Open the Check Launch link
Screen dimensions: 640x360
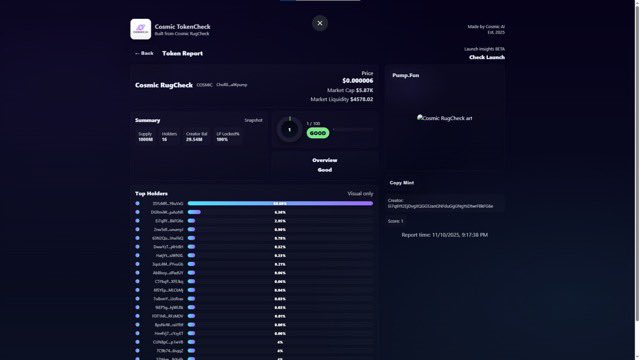click(487, 58)
